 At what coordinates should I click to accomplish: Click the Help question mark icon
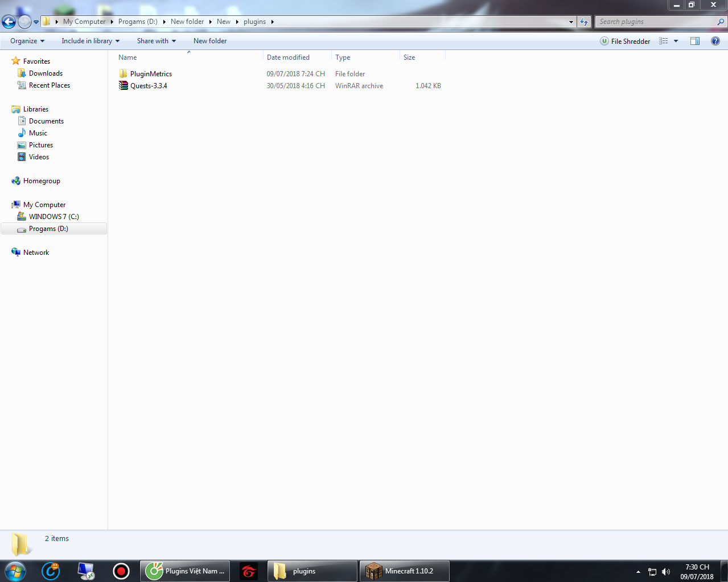pos(715,41)
